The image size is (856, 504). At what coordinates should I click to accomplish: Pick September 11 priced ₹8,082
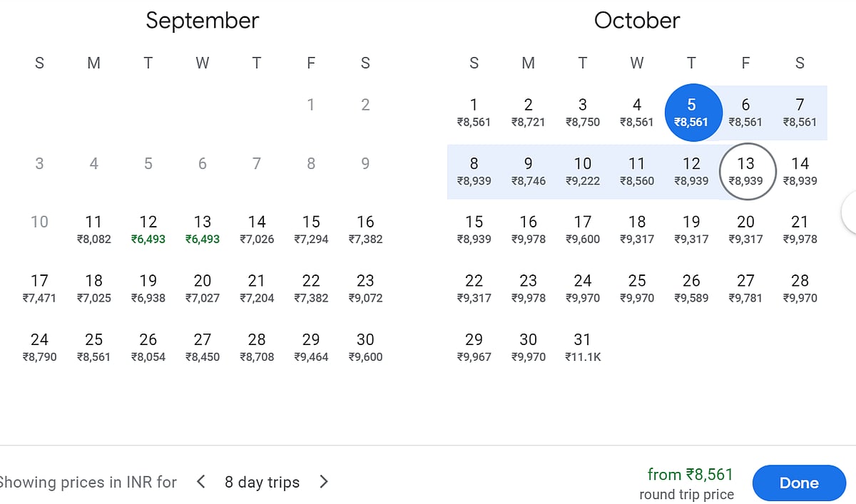[x=93, y=230]
